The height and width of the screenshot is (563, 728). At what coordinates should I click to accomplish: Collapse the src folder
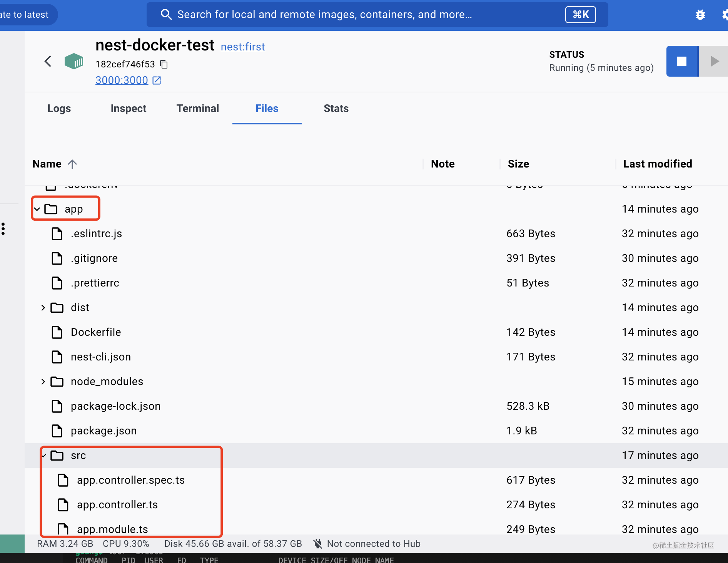pos(44,456)
